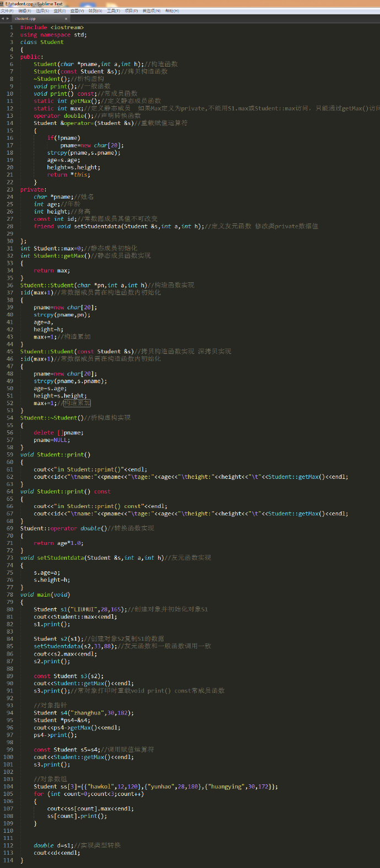Viewport: 380px width, 868px height.
Task: Click 'Student *ps4=&s4;' line
Action: point(62,720)
